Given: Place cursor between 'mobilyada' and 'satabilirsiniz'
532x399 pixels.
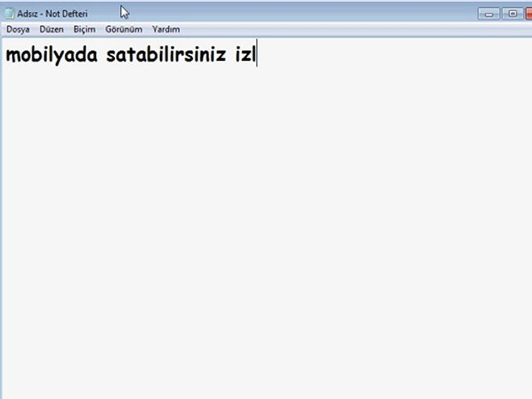Looking at the screenshot, I should [102, 55].
